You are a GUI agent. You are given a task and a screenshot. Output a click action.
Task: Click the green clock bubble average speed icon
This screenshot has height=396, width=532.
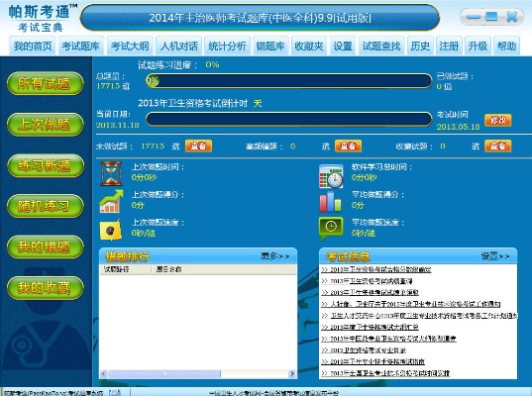pos(331,229)
